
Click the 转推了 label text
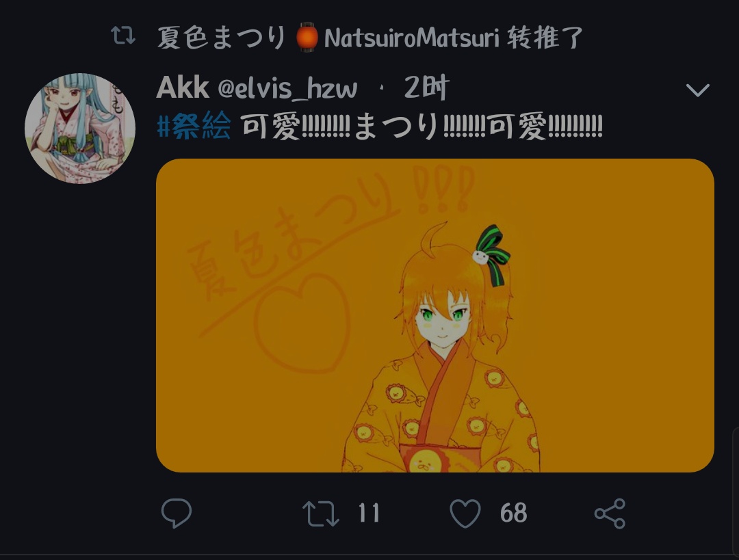pos(545,37)
